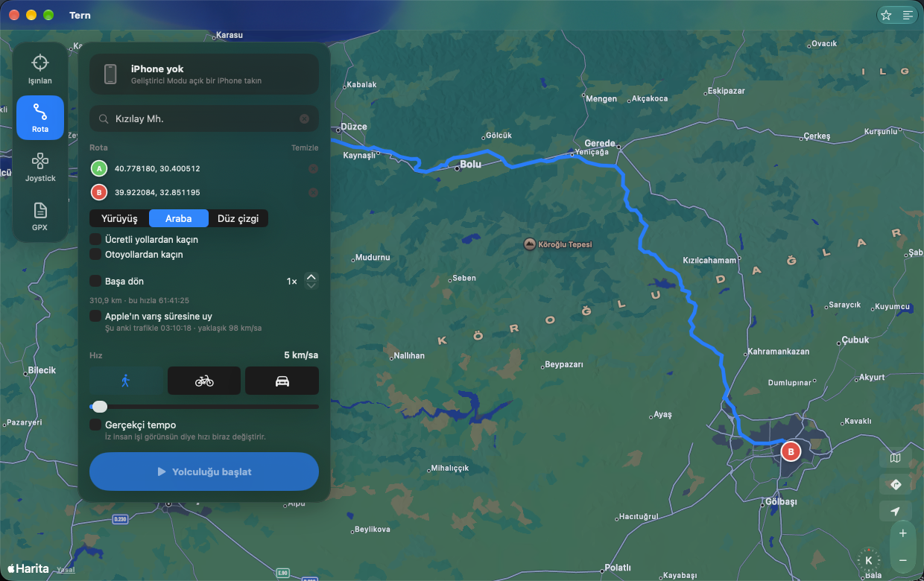This screenshot has width=924, height=581.
Task: Enable Ücretli yollardan kaçın checkbox
Action: point(95,239)
